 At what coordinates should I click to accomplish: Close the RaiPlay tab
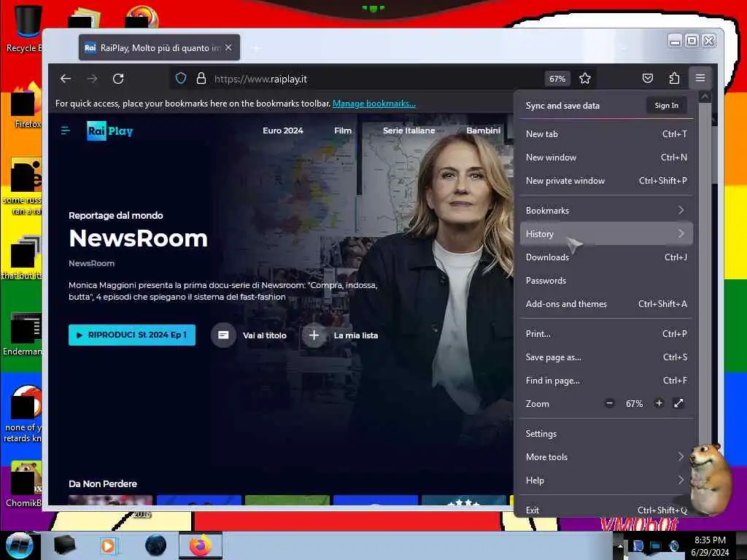(228, 47)
